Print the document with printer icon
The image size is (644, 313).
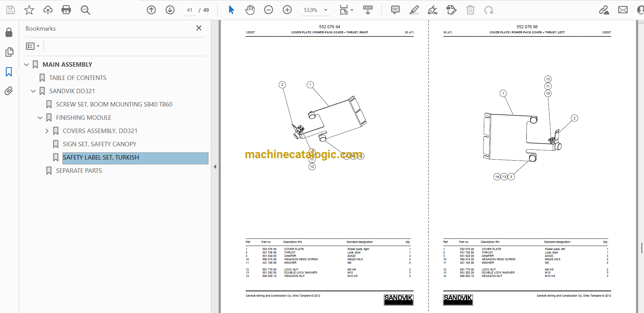66,10
